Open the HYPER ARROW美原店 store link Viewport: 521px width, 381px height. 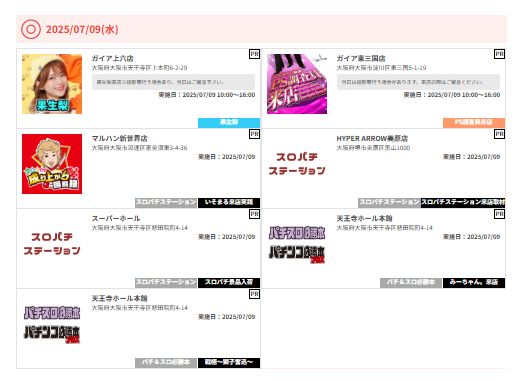click(x=372, y=138)
